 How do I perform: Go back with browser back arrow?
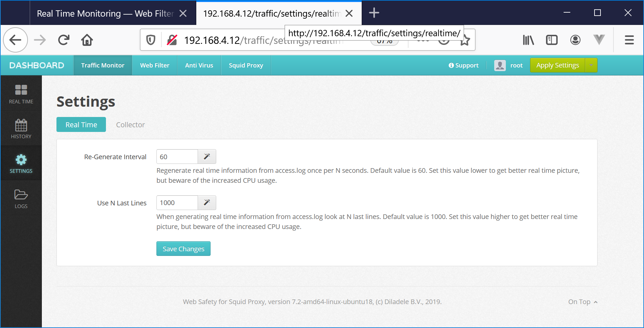coord(15,40)
